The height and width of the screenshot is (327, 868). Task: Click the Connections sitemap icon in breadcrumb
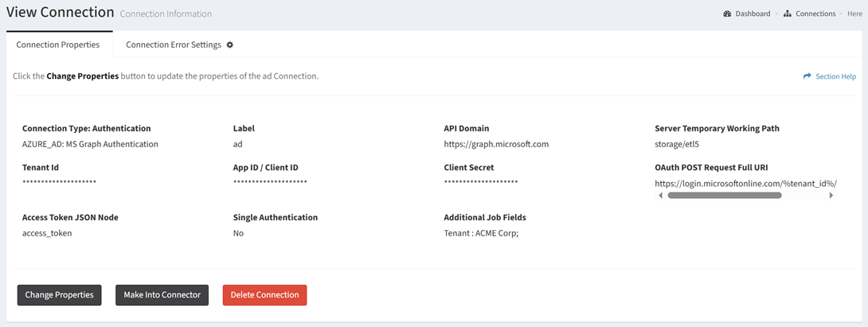click(788, 14)
